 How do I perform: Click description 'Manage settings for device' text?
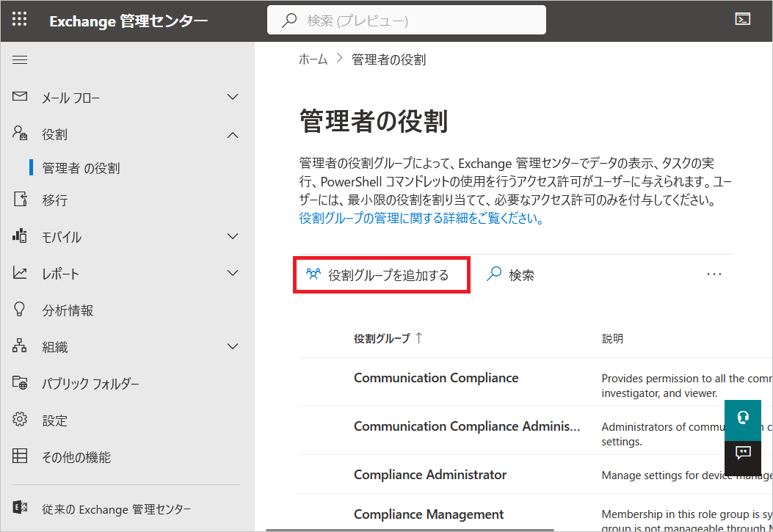coord(686,475)
